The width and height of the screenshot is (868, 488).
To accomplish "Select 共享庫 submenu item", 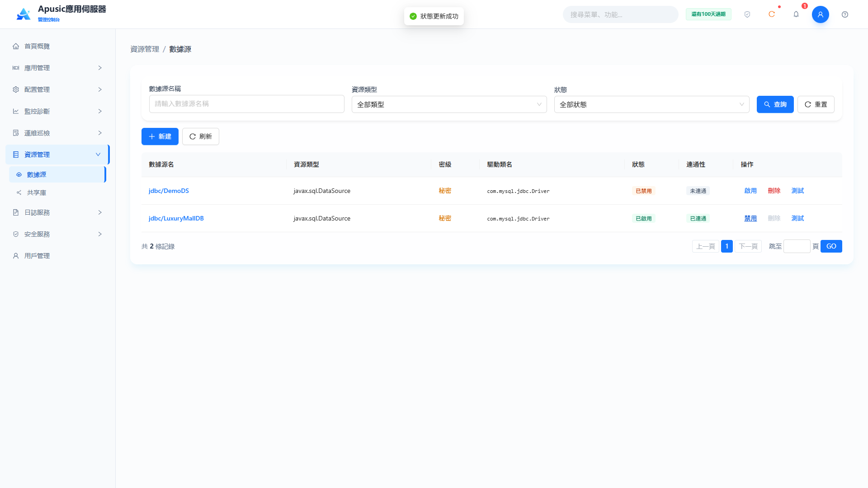I will click(x=57, y=192).
